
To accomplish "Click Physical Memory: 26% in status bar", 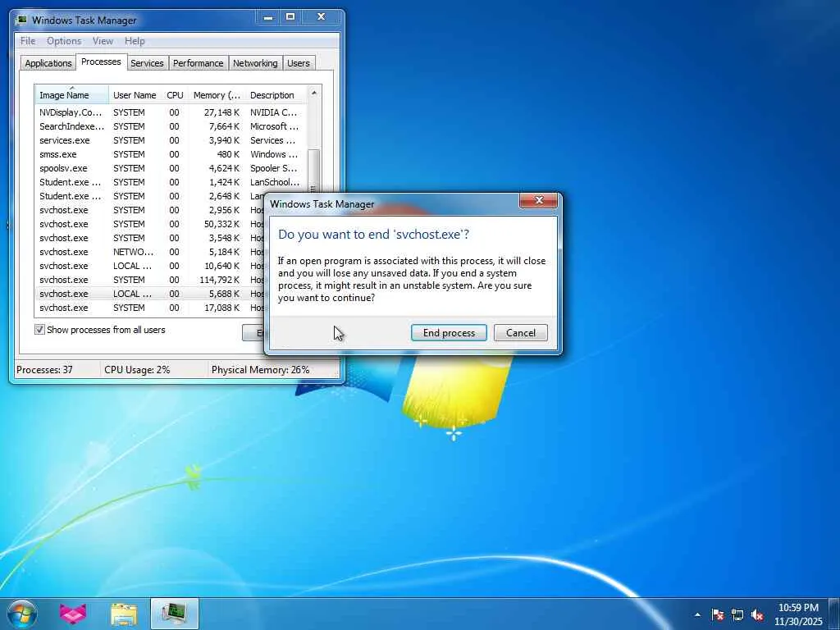I will (260, 370).
